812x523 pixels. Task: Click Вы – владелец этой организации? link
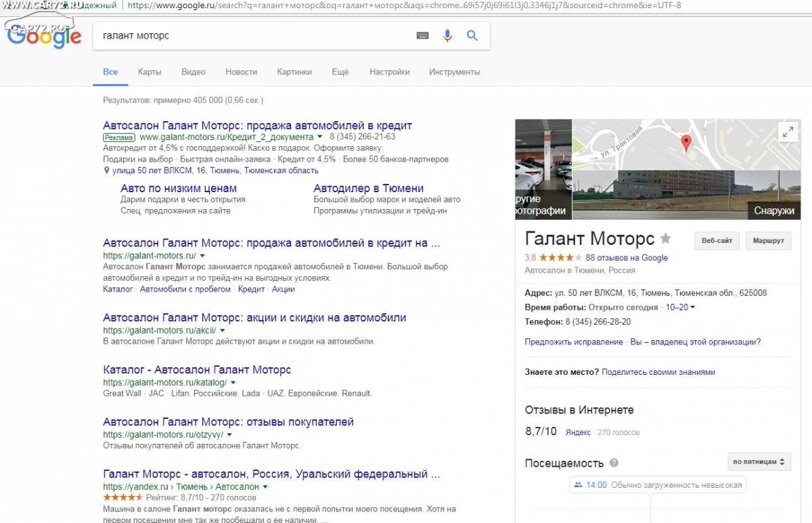tap(696, 342)
